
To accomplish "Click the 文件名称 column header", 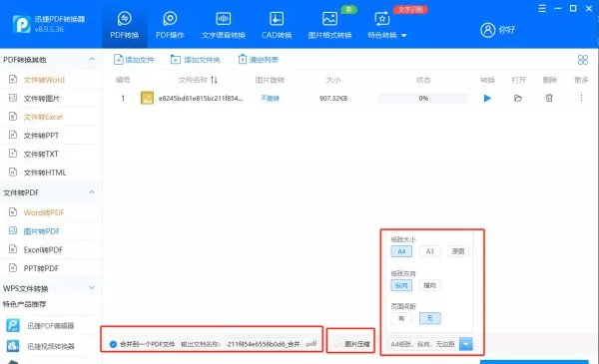I will 193,80.
